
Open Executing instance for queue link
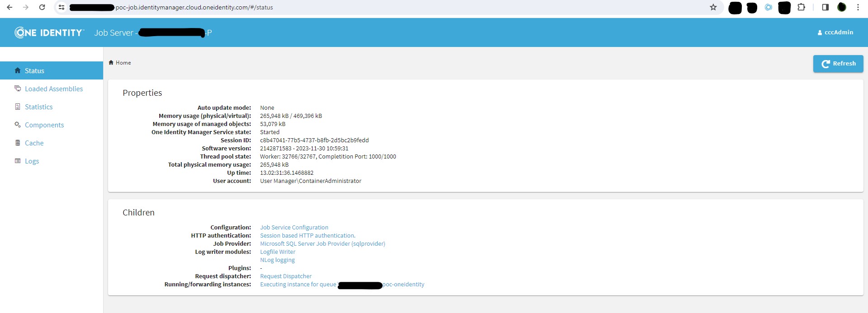[342, 285]
